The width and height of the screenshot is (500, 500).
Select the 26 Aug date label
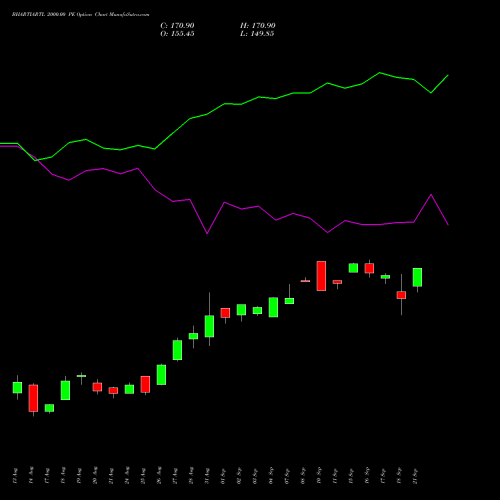159,475
